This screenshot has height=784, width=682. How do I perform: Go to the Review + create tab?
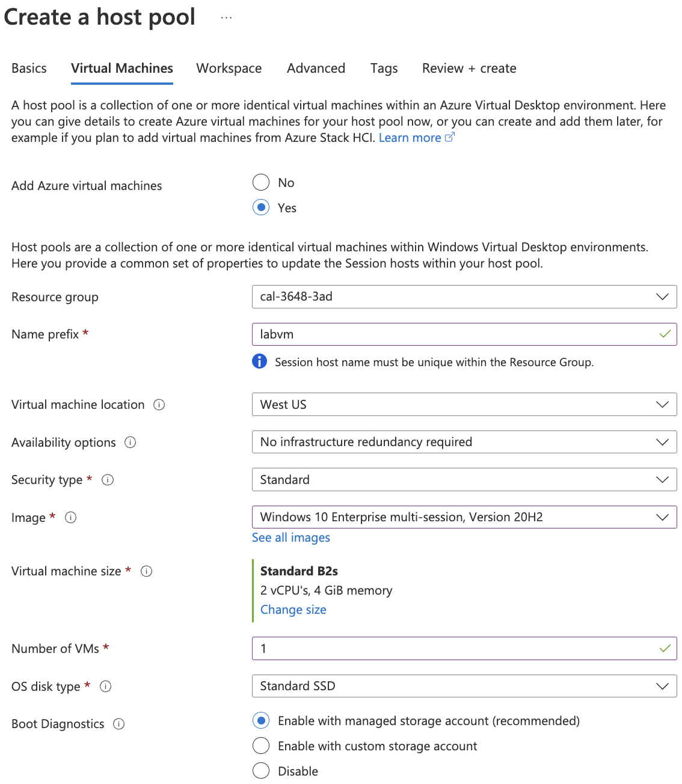(469, 69)
